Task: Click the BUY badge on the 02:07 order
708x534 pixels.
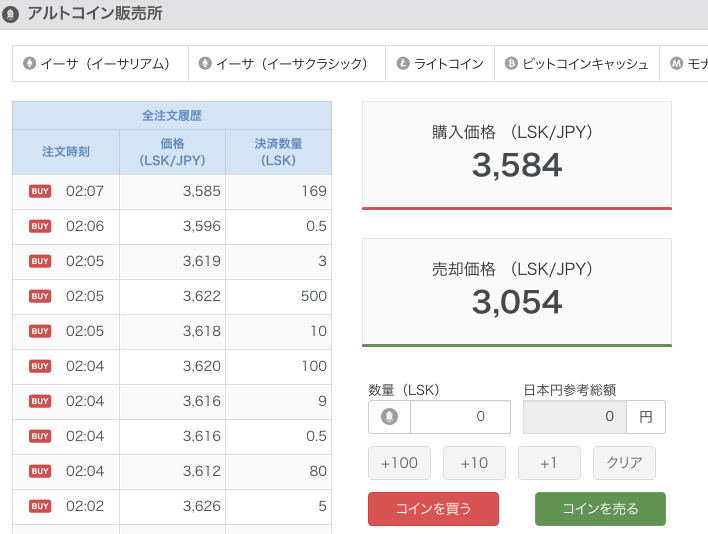Action: coord(40,191)
